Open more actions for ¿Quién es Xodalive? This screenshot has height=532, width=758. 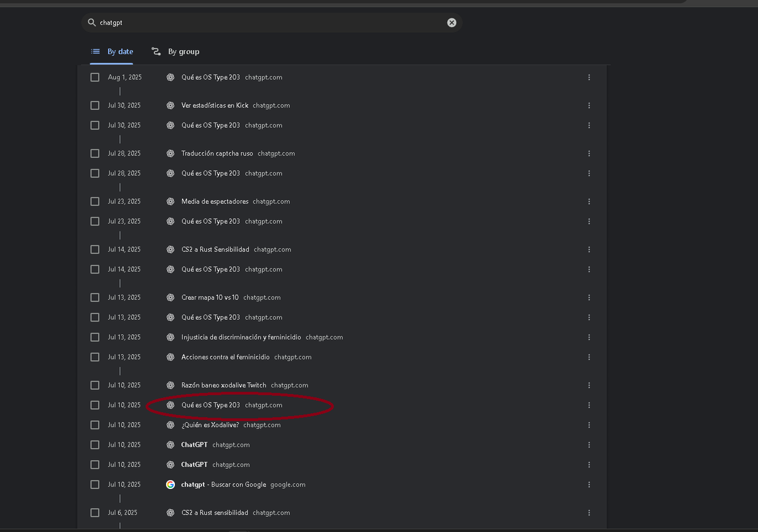(x=589, y=425)
